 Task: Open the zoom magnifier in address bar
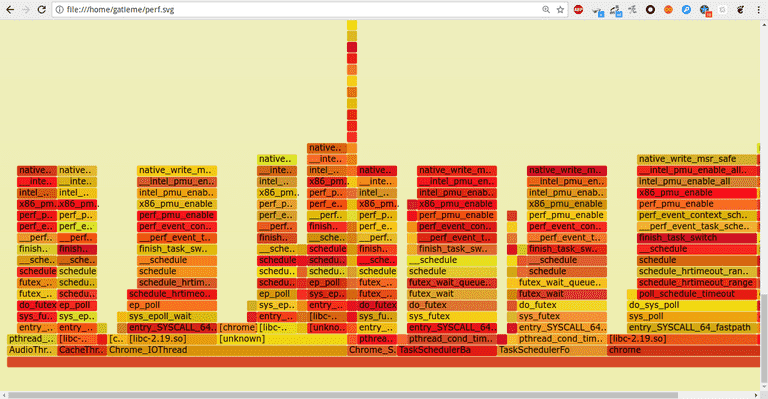(546, 9)
